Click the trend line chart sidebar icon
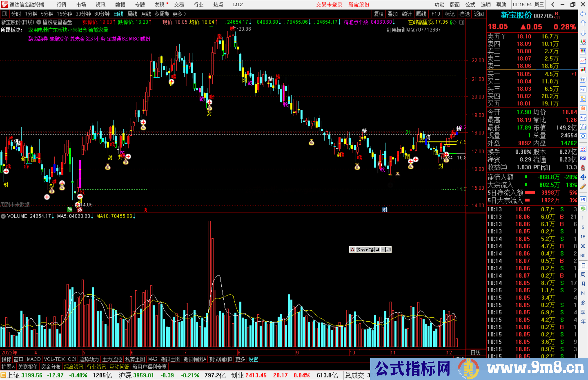The height and width of the screenshot is (380, 588). (583, 60)
